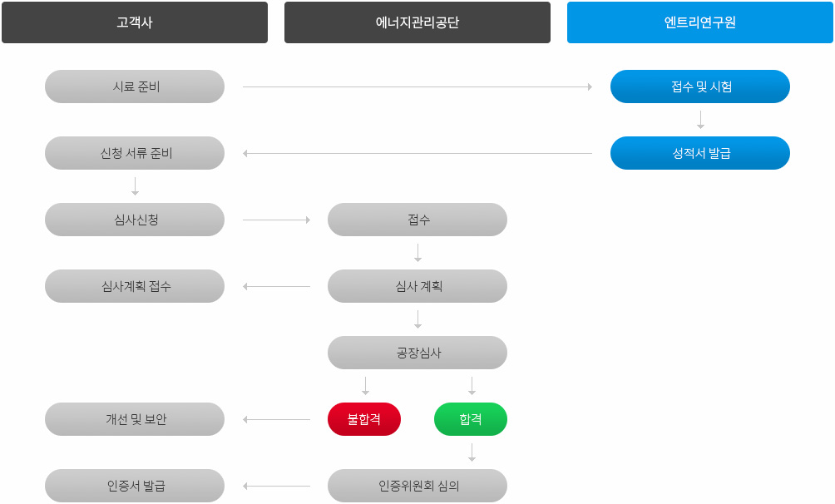Viewport: 835px width, 504px height.
Task: Select the 심사계획 접수 step
Action: [x=135, y=286]
